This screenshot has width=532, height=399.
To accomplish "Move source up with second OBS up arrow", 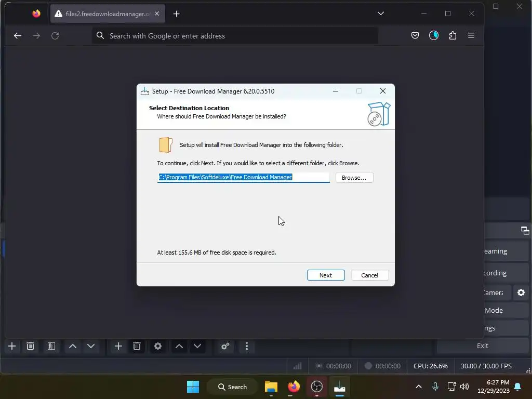I will (x=179, y=346).
